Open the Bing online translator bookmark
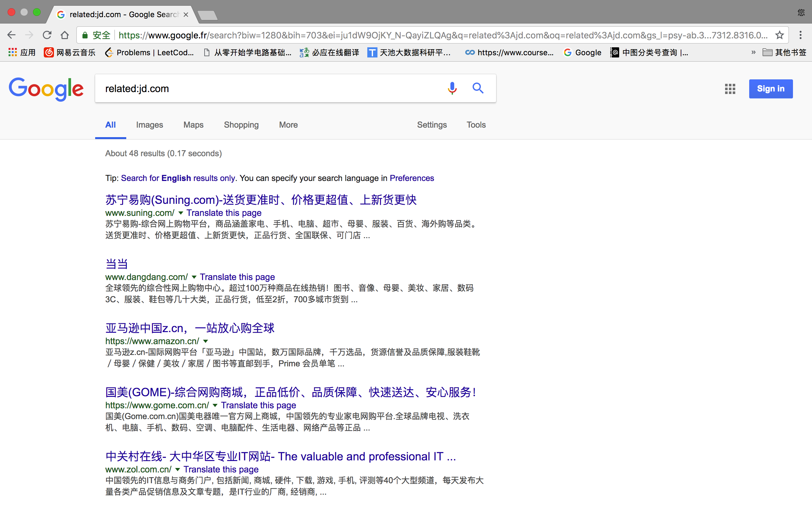This screenshot has width=812, height=508. pos(329,52)
